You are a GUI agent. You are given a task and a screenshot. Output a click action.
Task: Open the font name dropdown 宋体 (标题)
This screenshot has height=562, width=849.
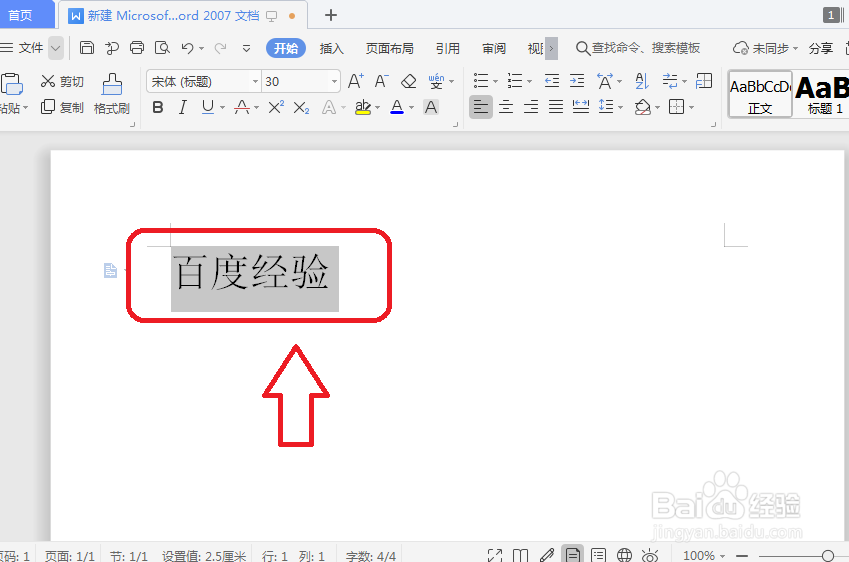[x=255, y=82]
